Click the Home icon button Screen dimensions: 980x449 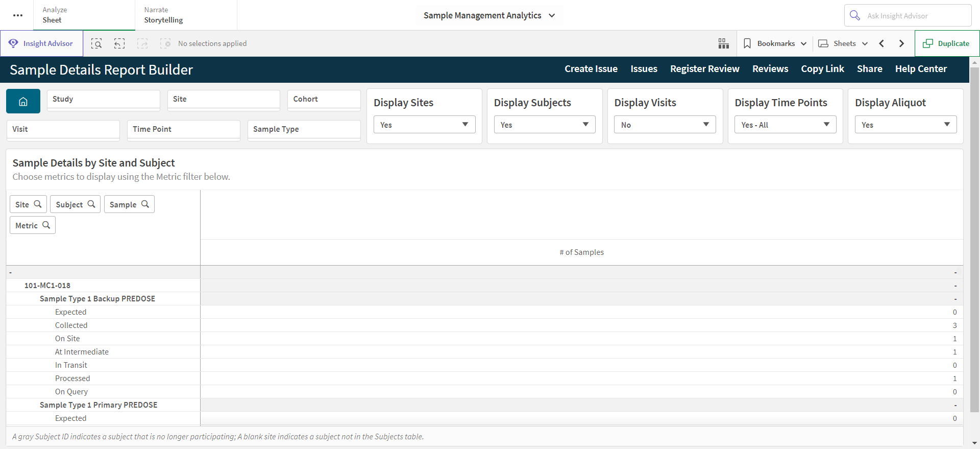[23, 101]
